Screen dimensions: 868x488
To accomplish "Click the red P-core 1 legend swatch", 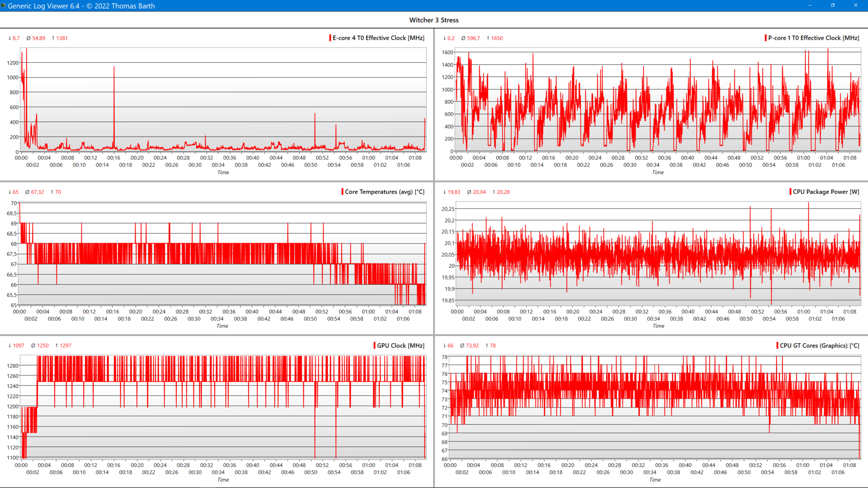I will click(765, 38).
